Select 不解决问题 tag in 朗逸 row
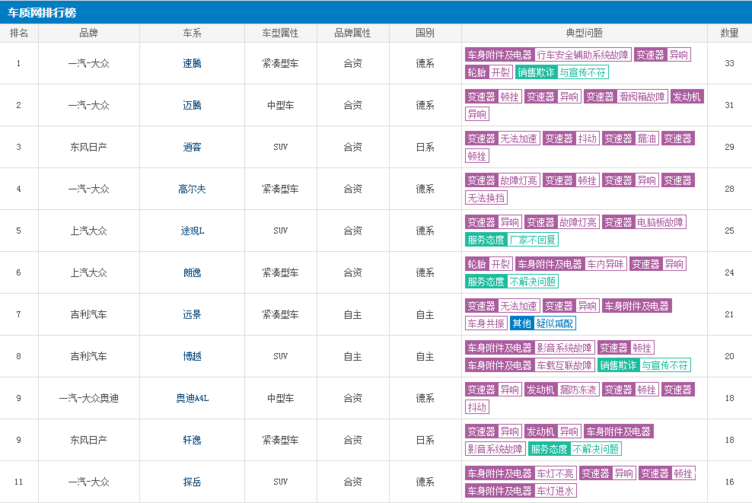The height and width of the screenshot is (503, 752). click(532, 281)
